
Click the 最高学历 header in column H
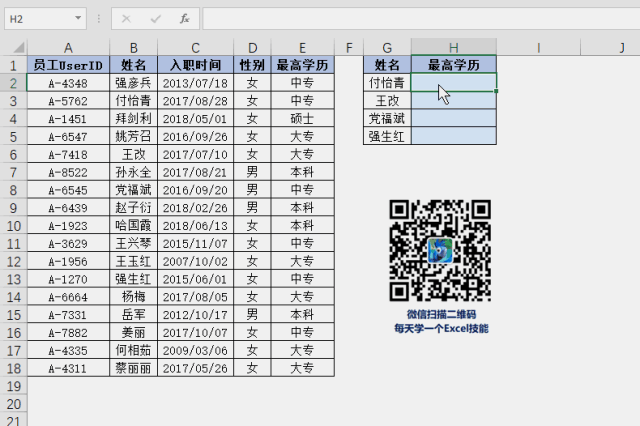[x=454, y=65]
